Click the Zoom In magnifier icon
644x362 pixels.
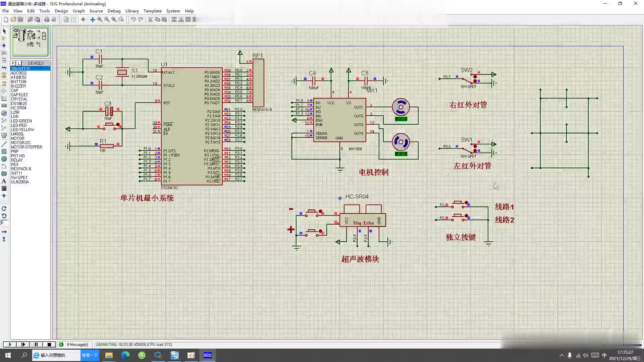tap(100, 19)
